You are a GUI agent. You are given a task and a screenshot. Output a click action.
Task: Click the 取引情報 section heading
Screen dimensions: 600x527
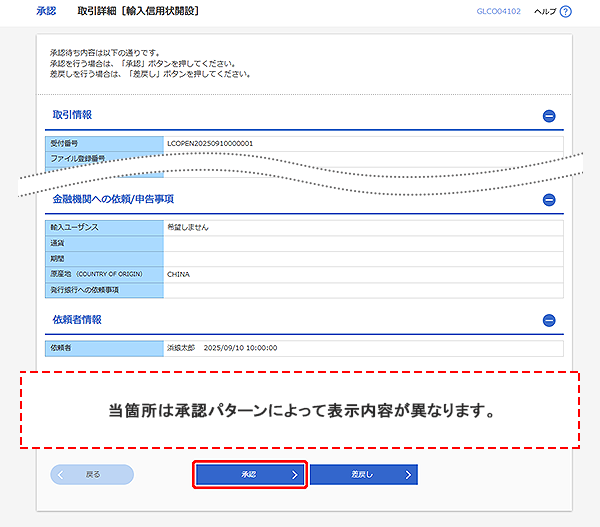72,114
